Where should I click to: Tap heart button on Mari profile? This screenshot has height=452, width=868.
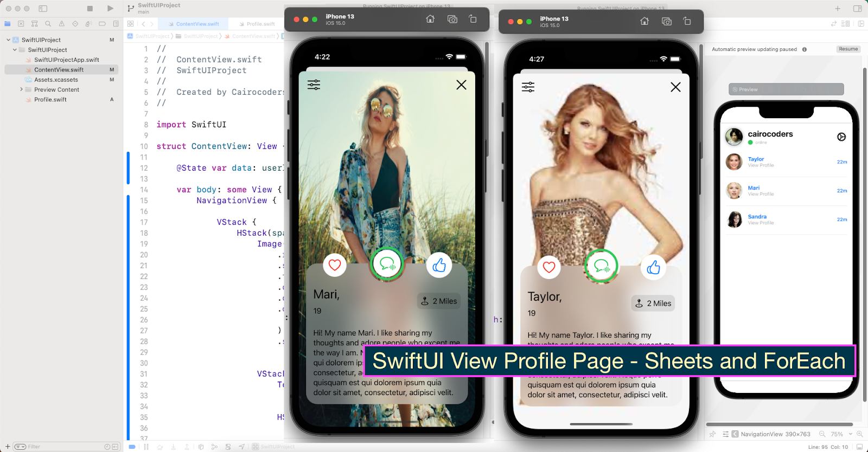[x=335, y=265]
